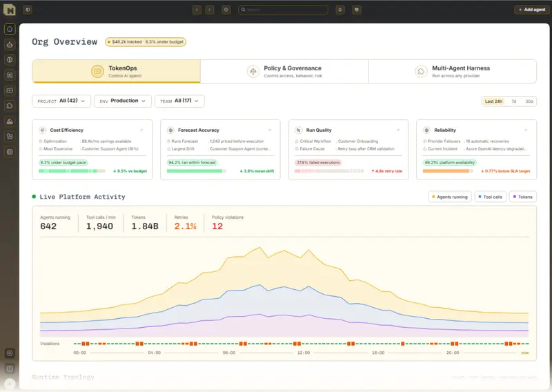Click the Add agent button
The height and width of the screenshot is (392, 552).
(x=531, y=10)
